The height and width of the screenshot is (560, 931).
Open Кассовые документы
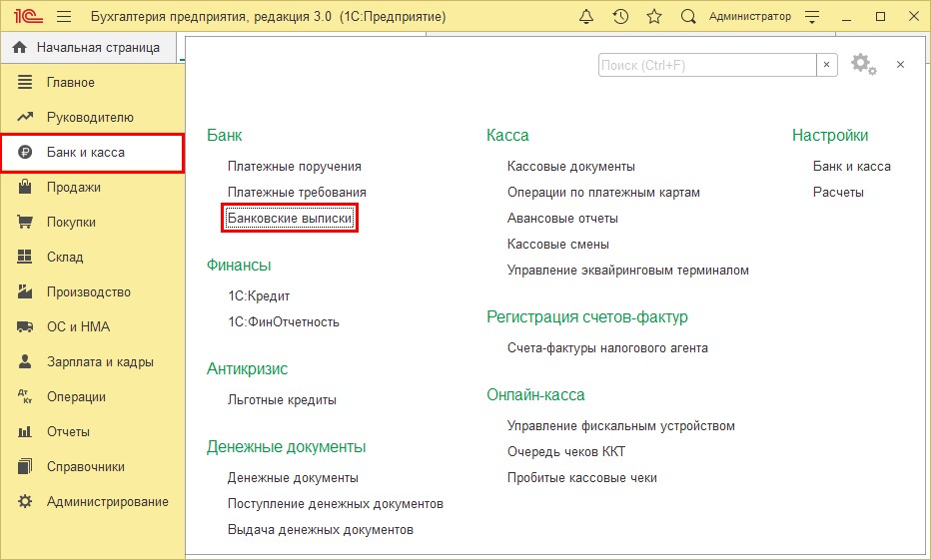(x=571, y=167)
